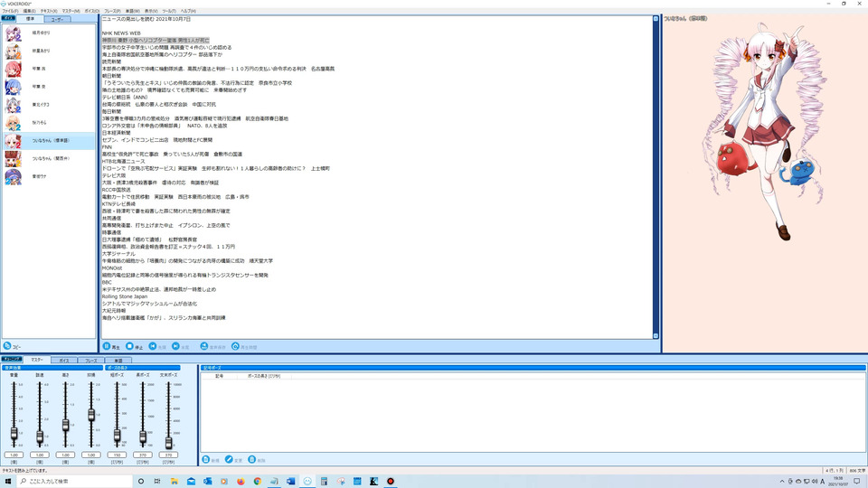This screenshot has width=868, height=488.
Task: Open File Explorer from the taskbar
Action: [174, 482]
